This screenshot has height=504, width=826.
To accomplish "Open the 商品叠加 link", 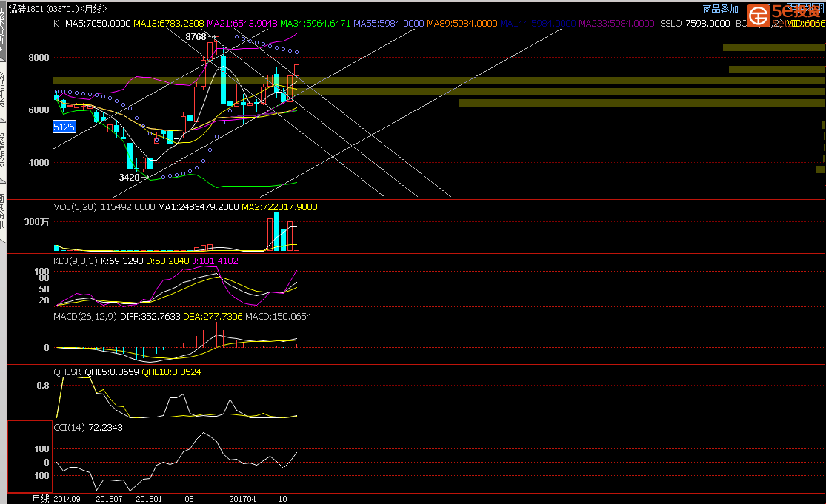I will point(720,9).
